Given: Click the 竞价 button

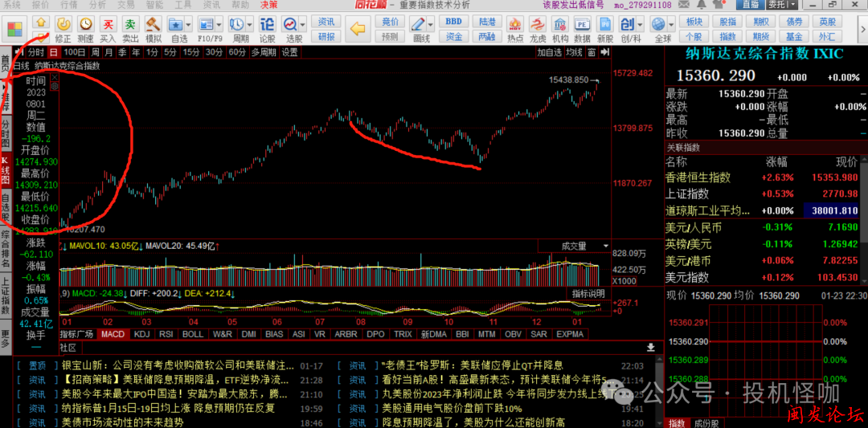Looking at the screenshot, I should [x=390, y=22].
